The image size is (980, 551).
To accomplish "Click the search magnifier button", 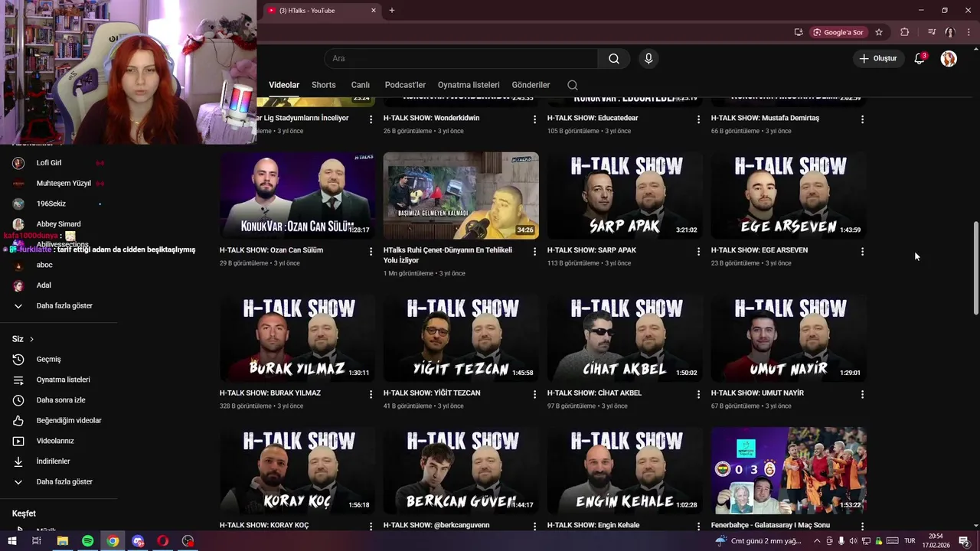I will [x=614, y=58].
